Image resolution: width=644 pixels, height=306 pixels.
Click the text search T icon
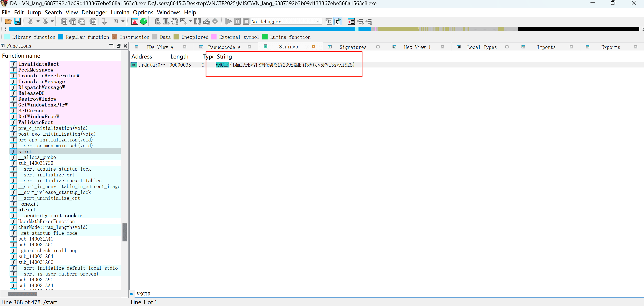point(73,22)
